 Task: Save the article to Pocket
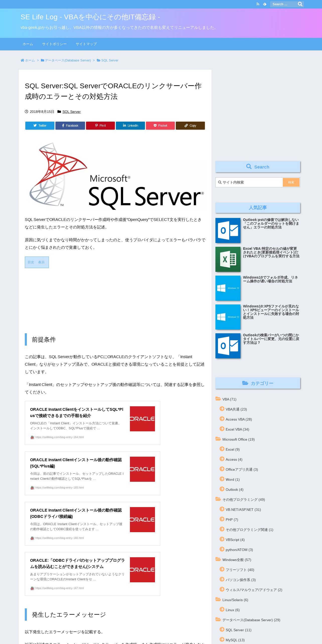160,126
